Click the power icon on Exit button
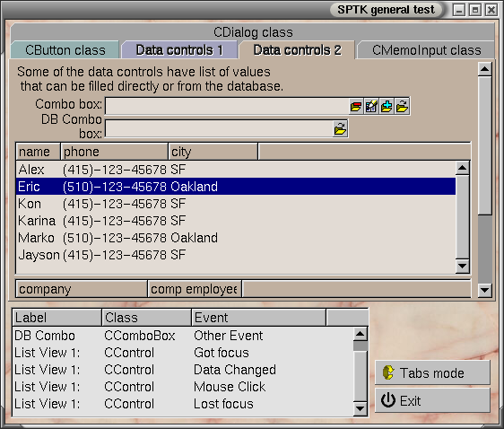Image resolution: width=504 pixels, height=429 pixels. [388, 400]
